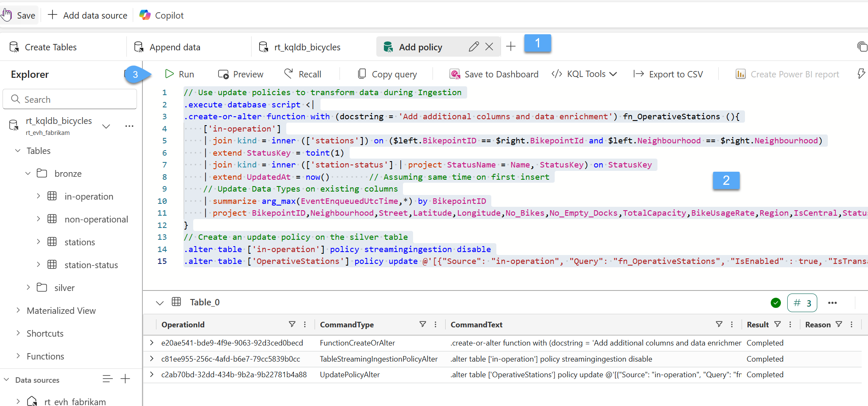The height and width of the screenshot is (406, 868).
Task: Add a new query tab with the plus icon
Action: (x=511, y=47)
